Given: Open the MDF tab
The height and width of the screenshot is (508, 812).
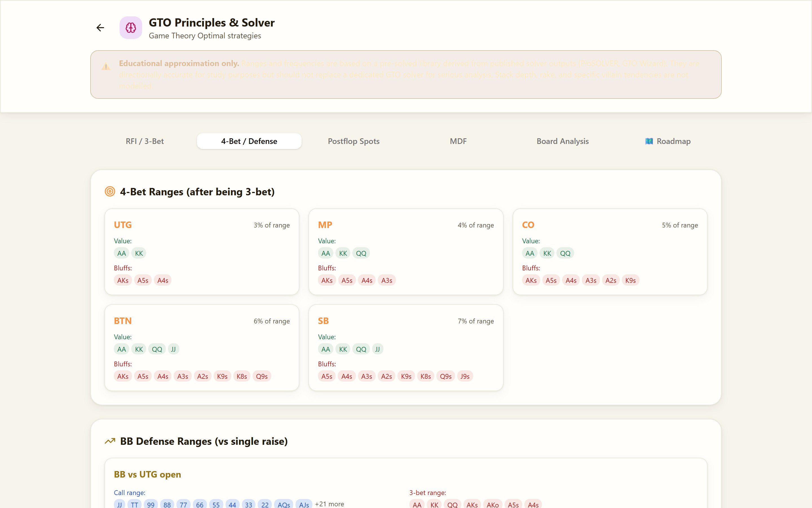Looking at the screenshot, I should (458, 141).
